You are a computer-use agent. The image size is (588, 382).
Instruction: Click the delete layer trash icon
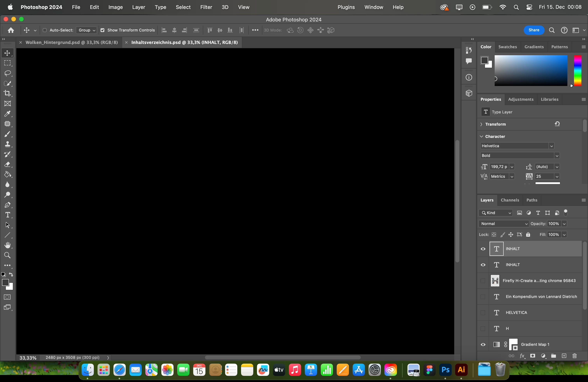(575, 356)
